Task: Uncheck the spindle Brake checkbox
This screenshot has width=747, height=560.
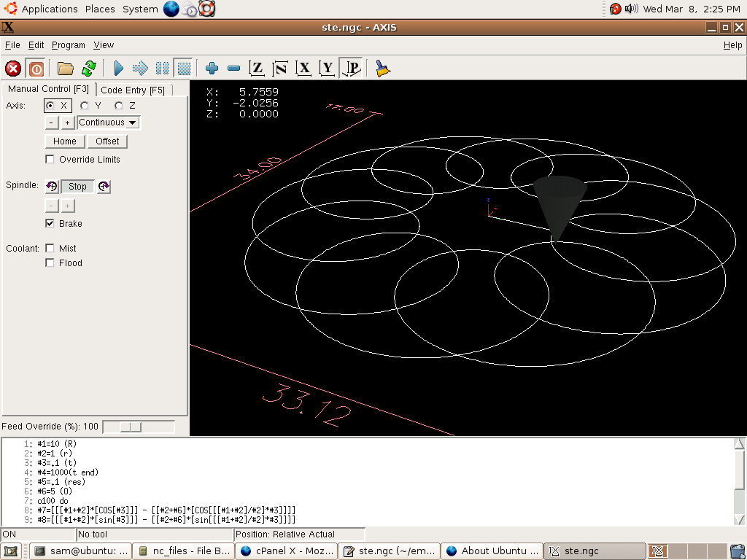Action: pos(50,223)
